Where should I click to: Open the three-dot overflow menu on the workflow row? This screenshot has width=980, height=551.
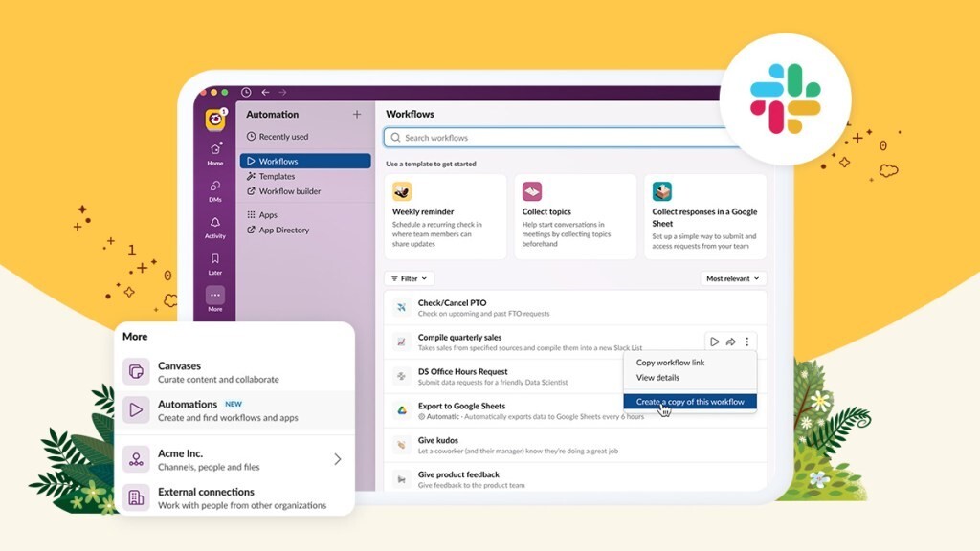pyautogui.click(x=747, y=341)
